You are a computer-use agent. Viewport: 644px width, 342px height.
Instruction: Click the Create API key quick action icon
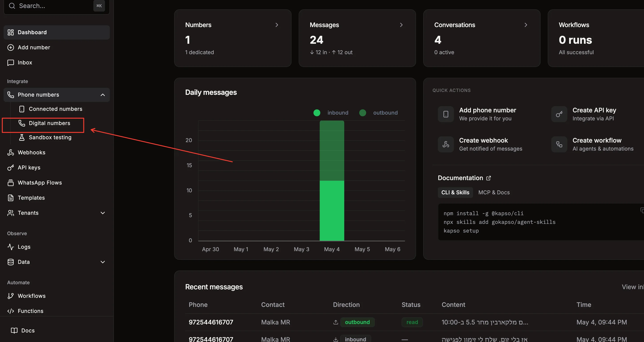click(x=559, y=114)
